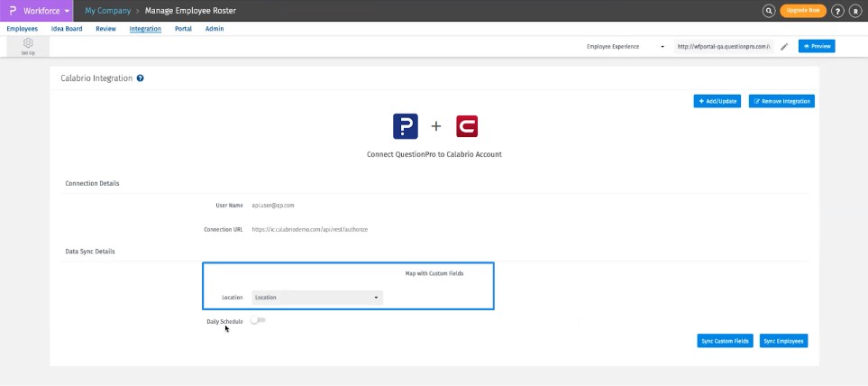The image size is (868, 386).
Task: Select the Connection URL value text
Action: [x=310, y=229]
